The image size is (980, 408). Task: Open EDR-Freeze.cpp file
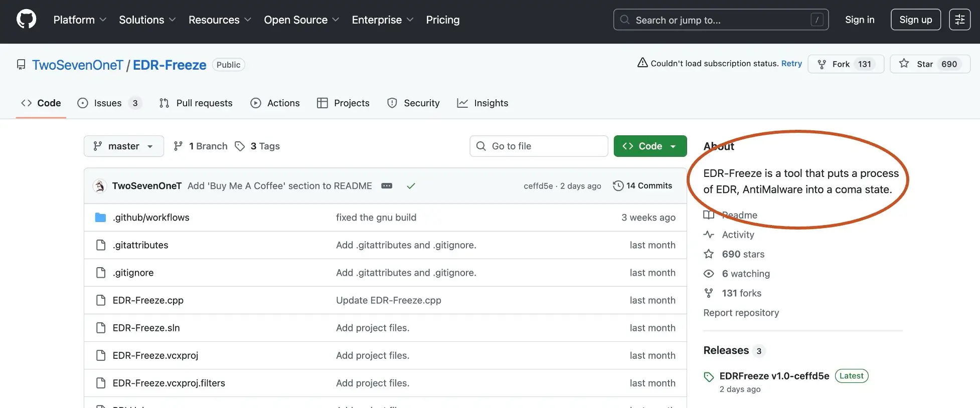pos(148,300)
